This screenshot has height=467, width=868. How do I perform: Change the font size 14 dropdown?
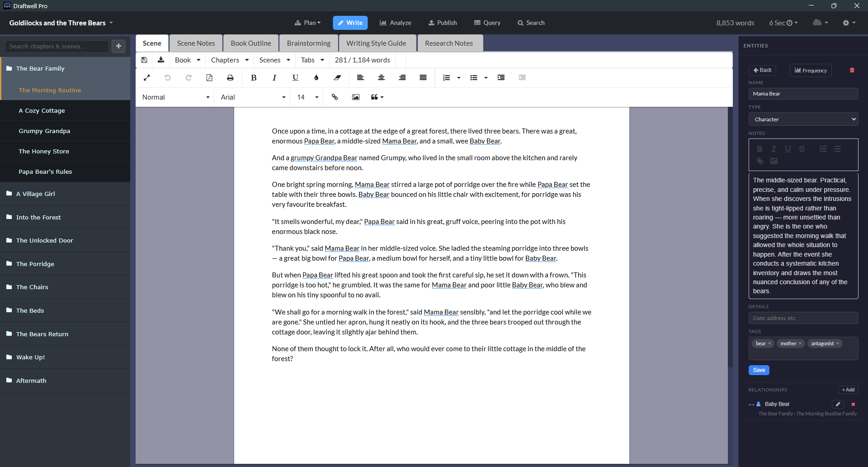[x=307, y=97]
